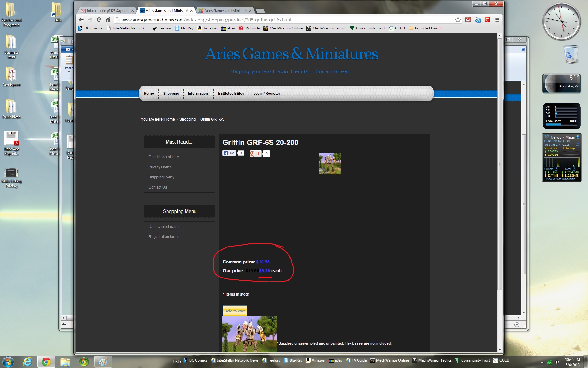Launch Internet Explorer from the taskbar
The image size is (588, 368).
coord(27,362)
